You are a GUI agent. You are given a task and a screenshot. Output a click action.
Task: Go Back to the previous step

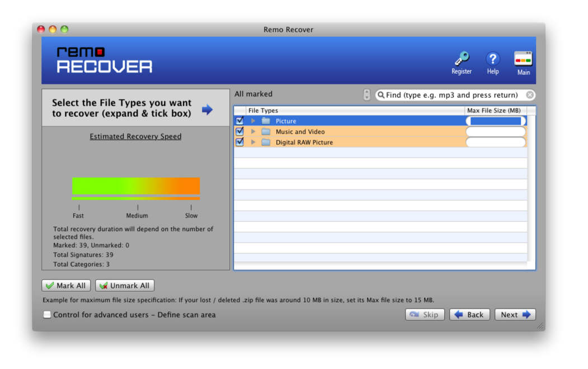(469, 315)
